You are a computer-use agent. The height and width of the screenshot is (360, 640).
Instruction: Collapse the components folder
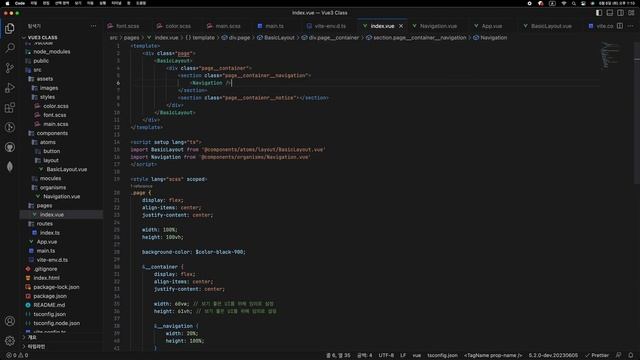click(52, 133)
